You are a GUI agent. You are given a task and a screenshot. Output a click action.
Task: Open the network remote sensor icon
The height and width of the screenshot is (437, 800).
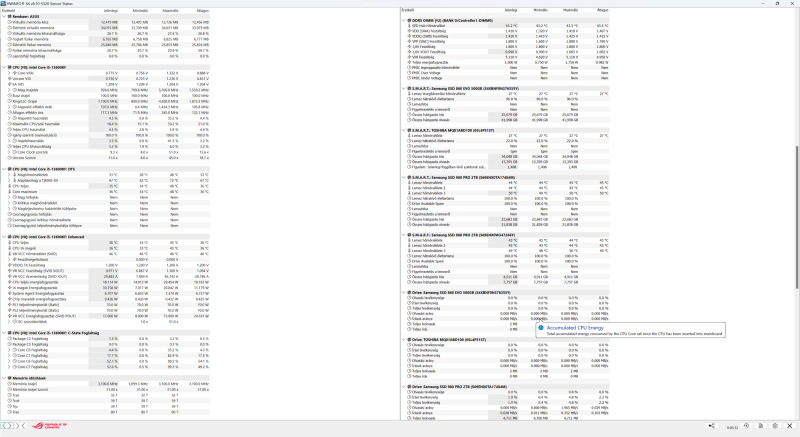pyautogui.click(x=712, y=426)
